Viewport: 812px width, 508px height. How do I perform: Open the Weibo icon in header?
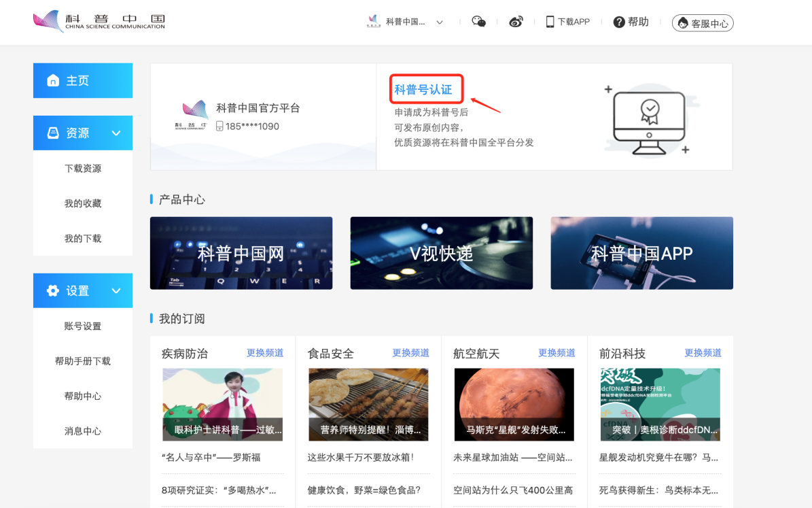tap(516, 22)
